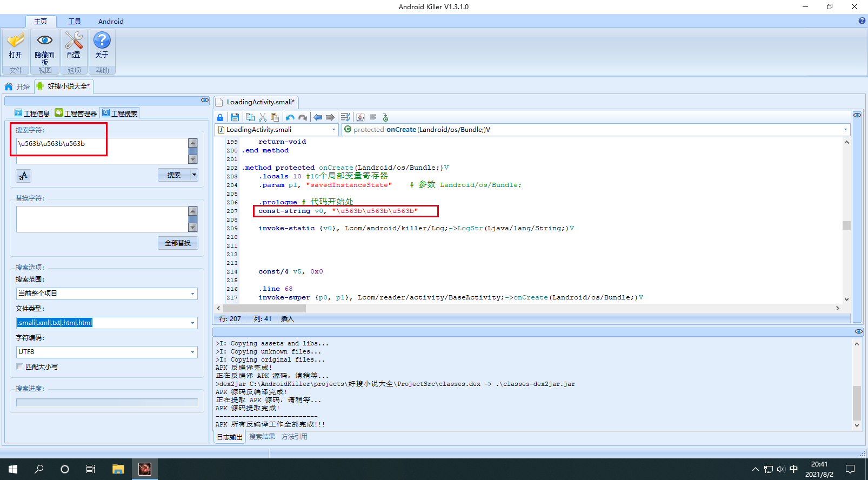Select the LoadingActivity.smali editor tab

[x=256, y=102]
